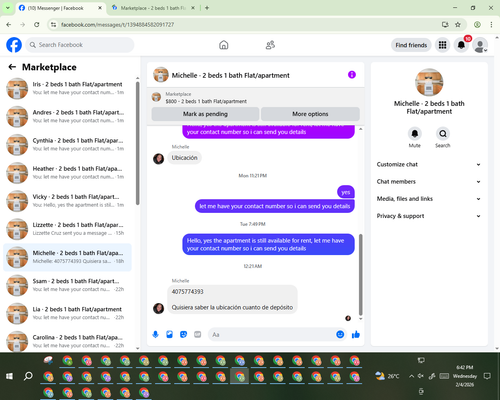Choose a GIF icon
The width and height of the screenshot is (500, 400).
pos(198,334)
